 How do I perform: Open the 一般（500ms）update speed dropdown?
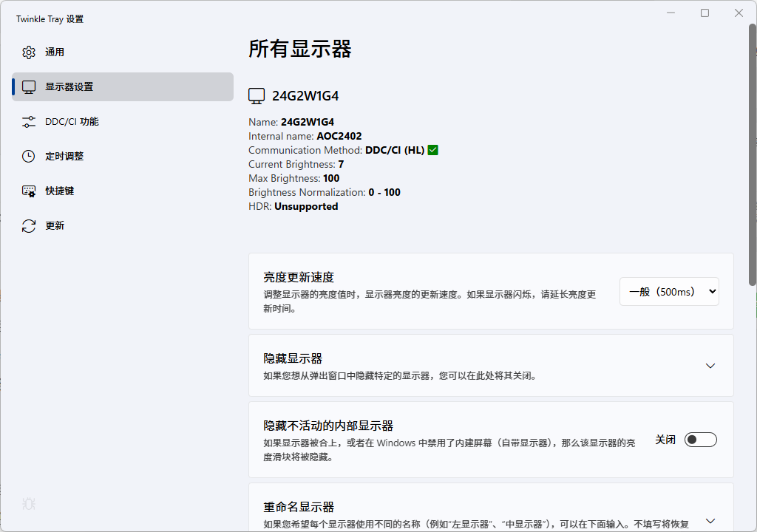(x=668, y=291)
